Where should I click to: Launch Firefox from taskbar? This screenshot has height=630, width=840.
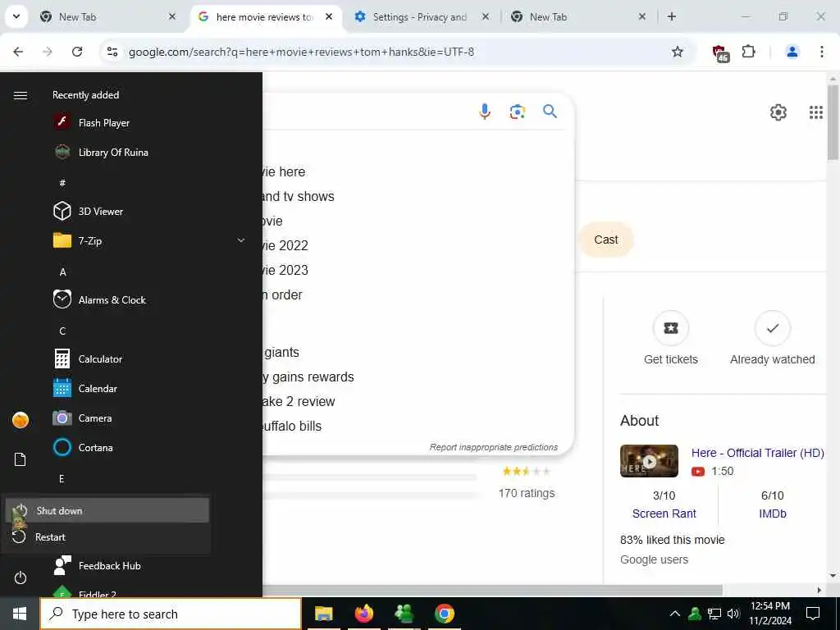(363, 614)
